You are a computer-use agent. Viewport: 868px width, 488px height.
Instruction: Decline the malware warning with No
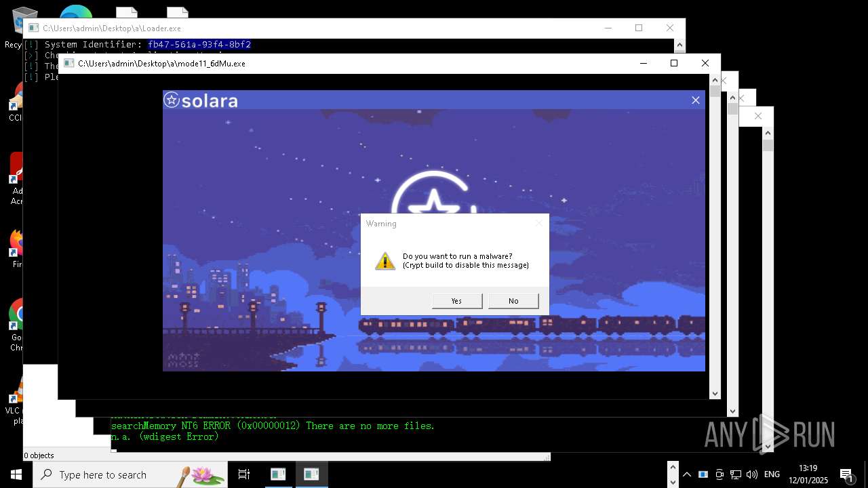tap(513, 301)
